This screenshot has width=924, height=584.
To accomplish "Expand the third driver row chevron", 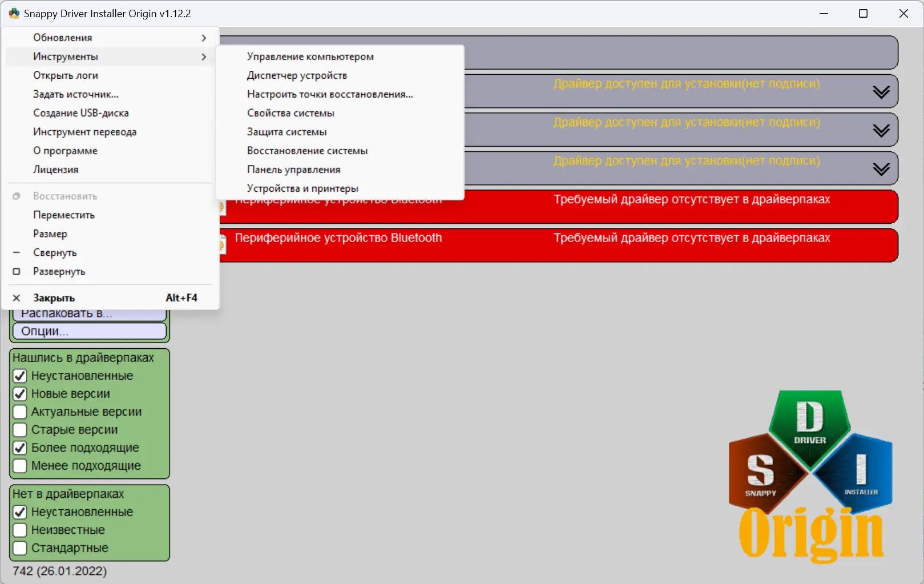I will click(x=882, y=168).
